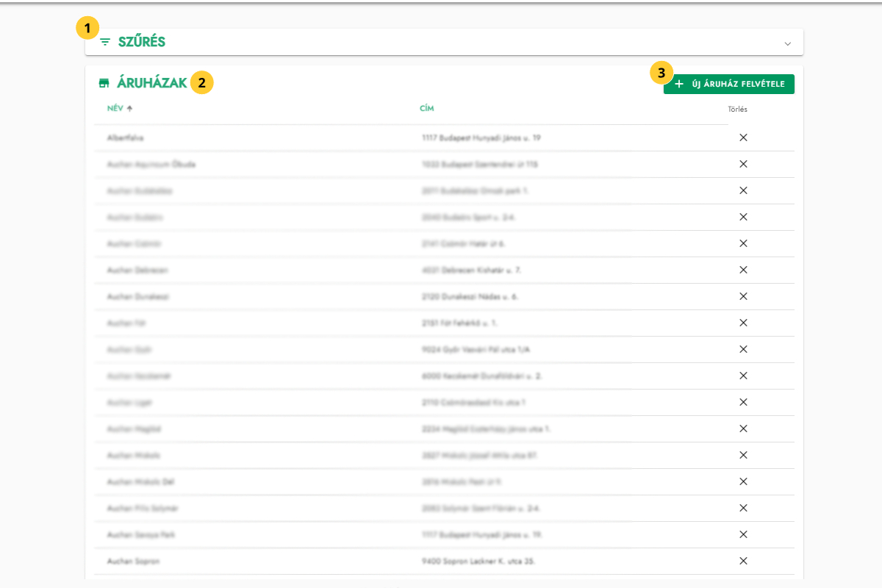Click the Auchan Debrecen name

pyautogui.click(x=137, y=270)
